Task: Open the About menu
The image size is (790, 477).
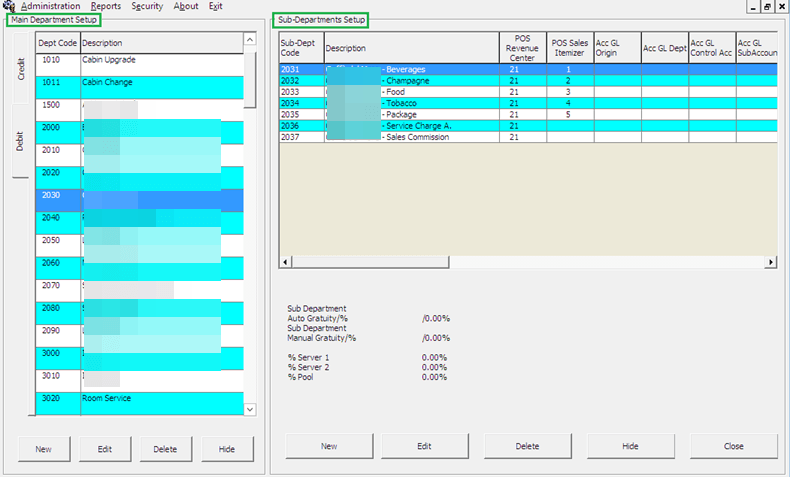Action: pos(186,6)
